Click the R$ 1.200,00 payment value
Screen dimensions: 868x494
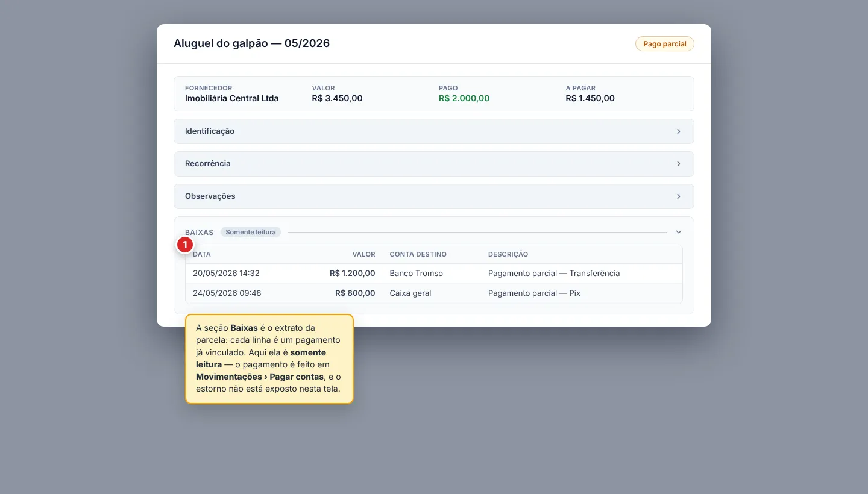pyautogui.click(x=353, y=274)
